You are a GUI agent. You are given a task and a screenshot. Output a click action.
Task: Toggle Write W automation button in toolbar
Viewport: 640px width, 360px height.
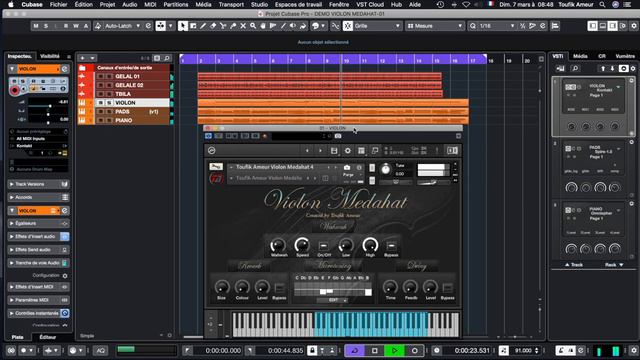click(76, 26)
